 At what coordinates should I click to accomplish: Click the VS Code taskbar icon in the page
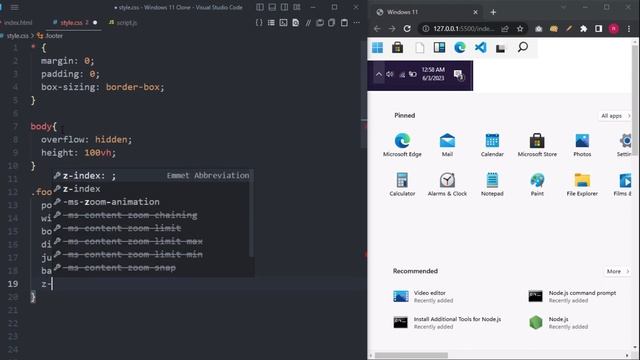481,48
